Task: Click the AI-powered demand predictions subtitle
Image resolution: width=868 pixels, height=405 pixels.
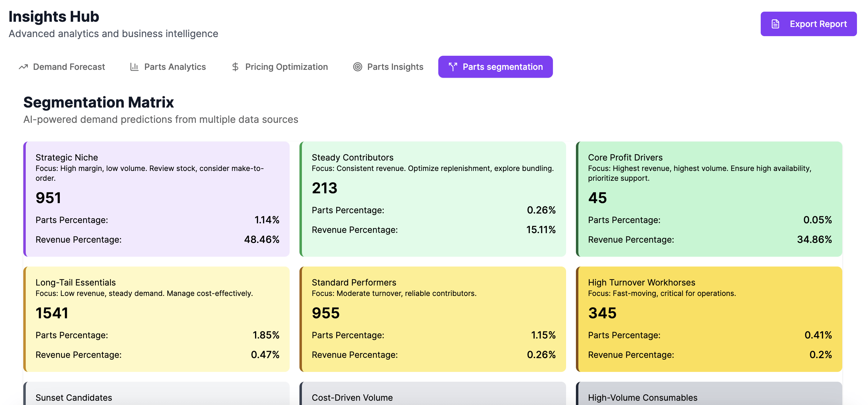Action: pyautogui.click(x=161, y=119)
